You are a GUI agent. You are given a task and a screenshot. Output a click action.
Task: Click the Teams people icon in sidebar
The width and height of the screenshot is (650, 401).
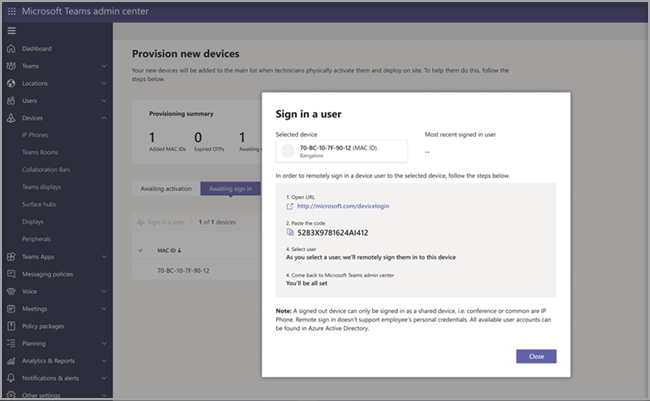pyautogui.click(x=11, y=66)
